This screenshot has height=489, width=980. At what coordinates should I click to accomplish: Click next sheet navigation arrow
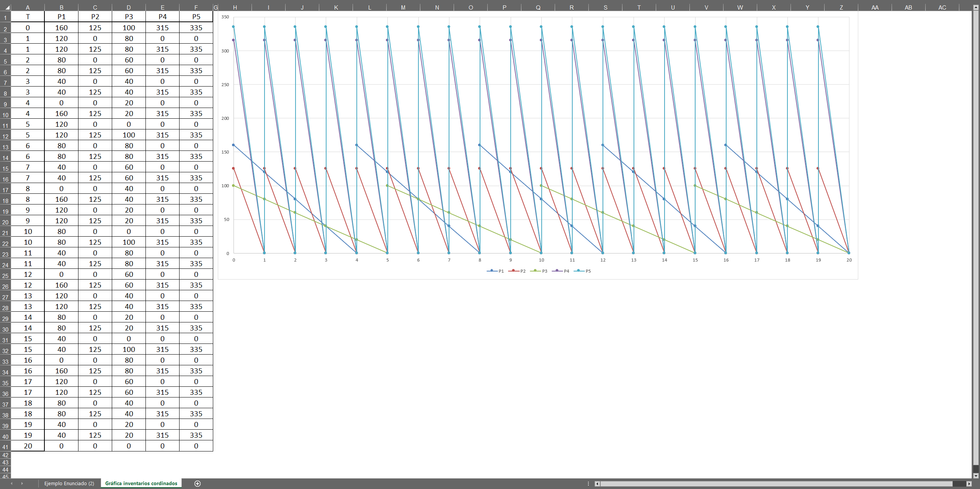click(x=22, y=483)
